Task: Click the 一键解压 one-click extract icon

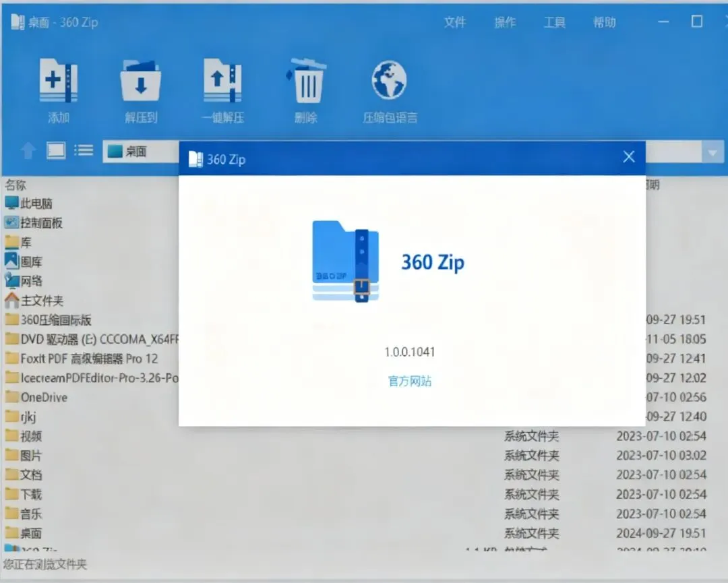Action: pyautogui.click(x=223, y=81)
